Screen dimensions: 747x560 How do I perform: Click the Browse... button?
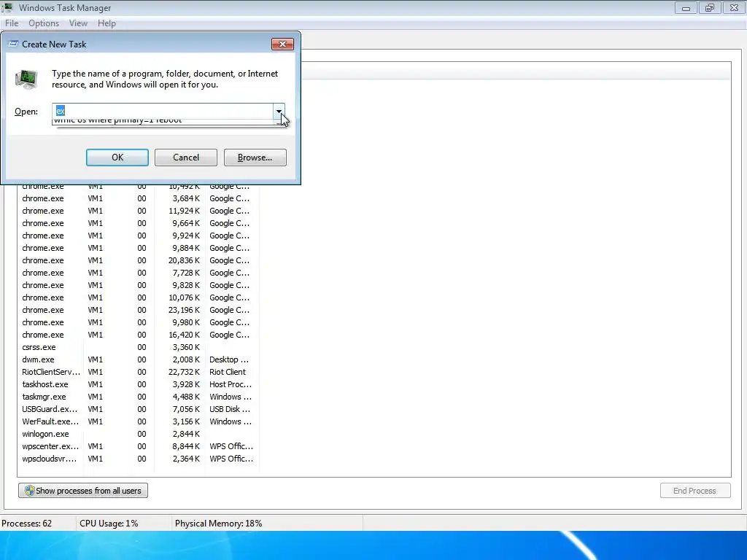coord(255,157)
